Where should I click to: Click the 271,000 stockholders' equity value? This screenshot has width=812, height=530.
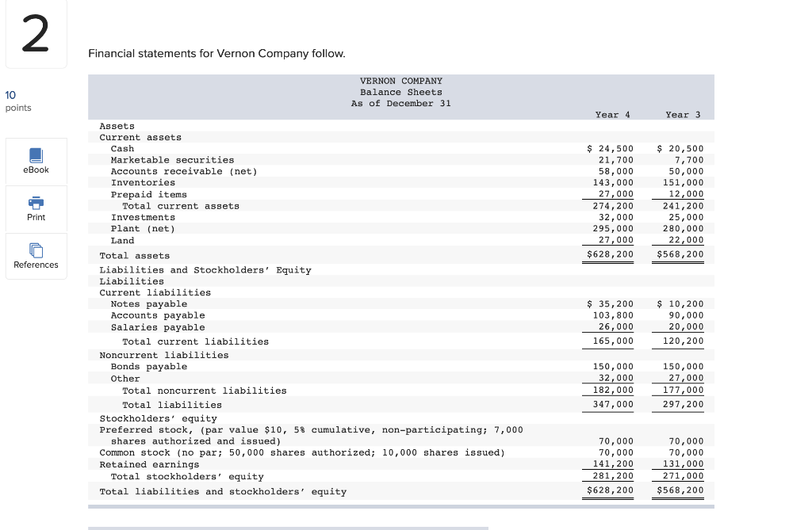(x=684, y=477)
